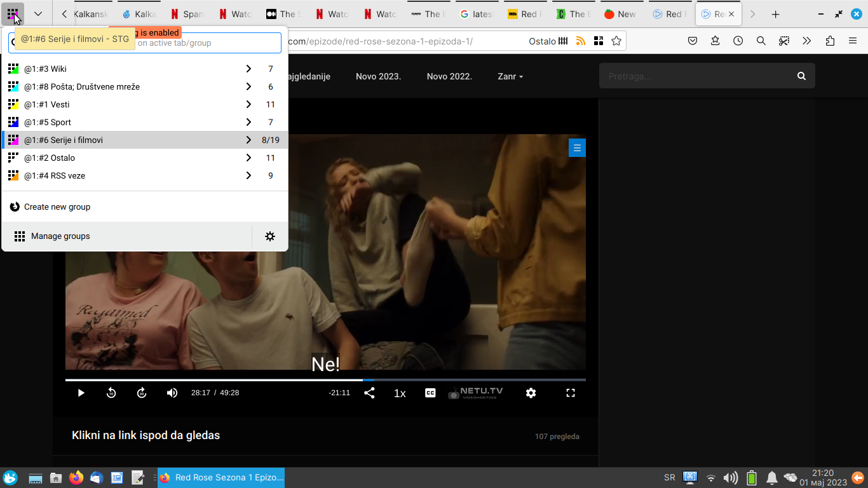The height and width of the screenshot is (488, 868).
Task: Open Manage groups
Action: (x=127, y=236)
